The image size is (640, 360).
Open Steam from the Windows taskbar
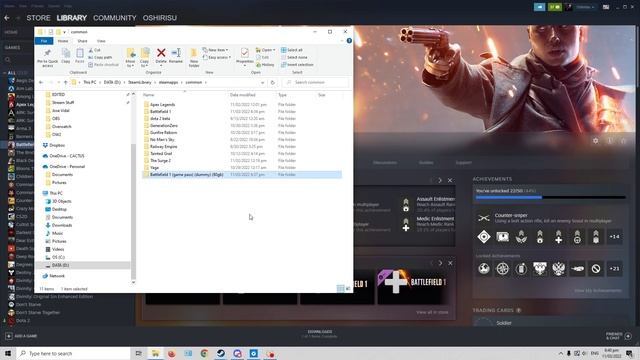[x=221, y=353]
